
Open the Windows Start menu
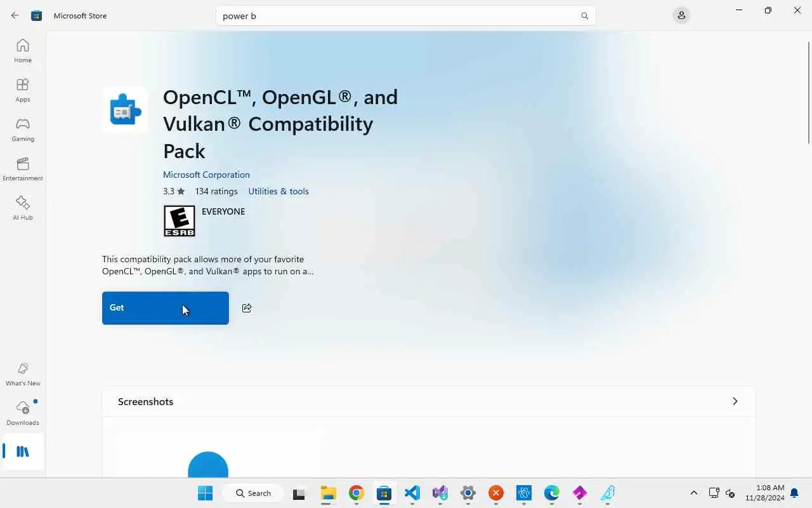pyautogui.click(x=205, y=493)
